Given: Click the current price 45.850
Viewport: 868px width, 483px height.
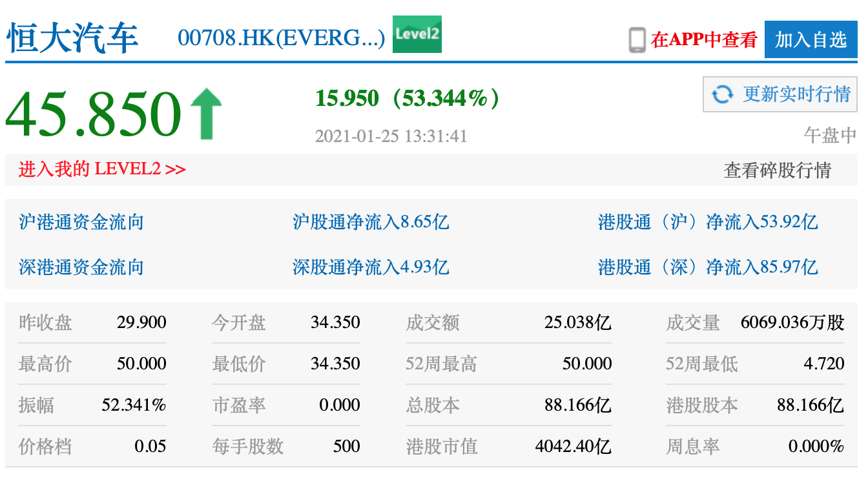Looking at the screenshot, I should [94, 115].
